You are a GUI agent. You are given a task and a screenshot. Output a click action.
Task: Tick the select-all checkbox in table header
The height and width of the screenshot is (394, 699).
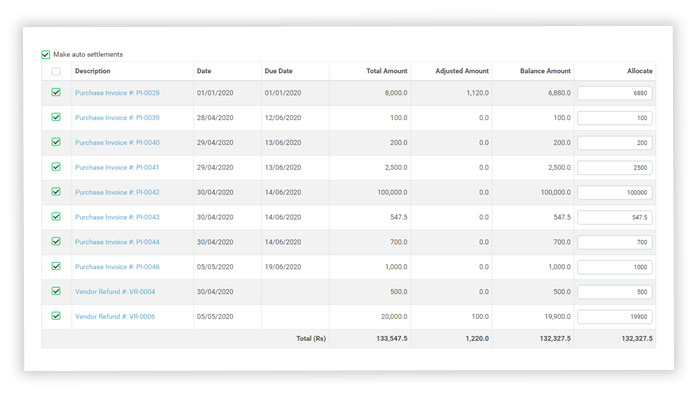56,71
